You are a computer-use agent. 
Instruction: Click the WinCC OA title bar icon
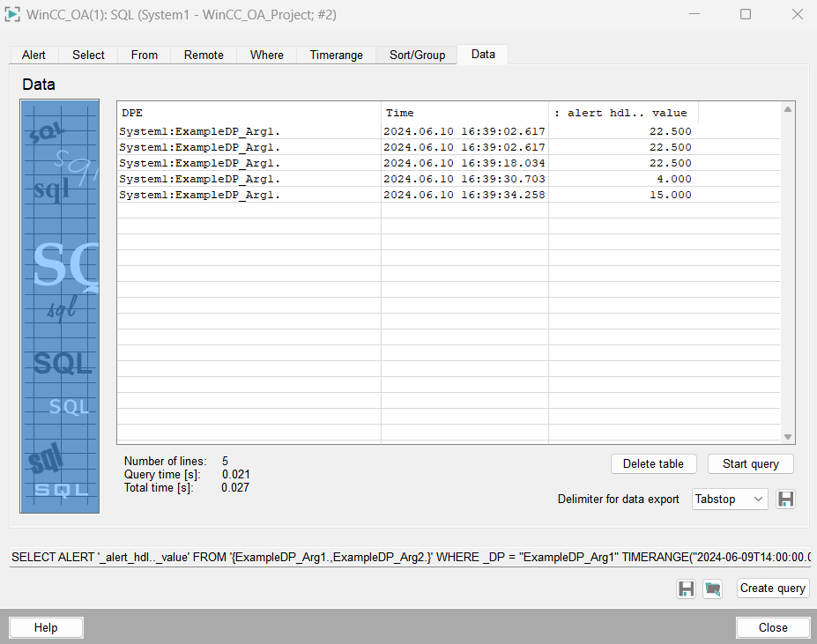point(13,15)
